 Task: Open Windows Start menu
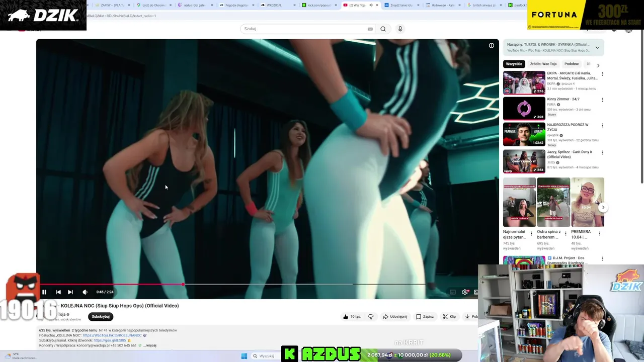[x=244, y=356]
